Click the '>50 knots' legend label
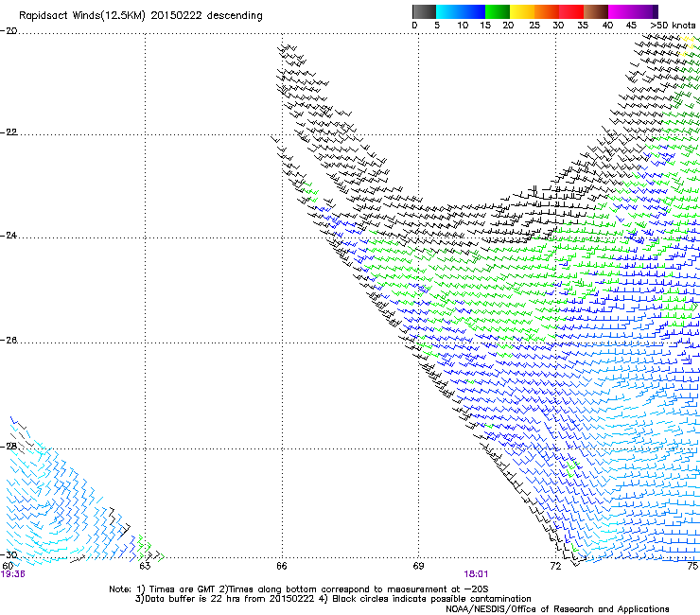This screenshot has width=700, height=615. tap(673, 26)
